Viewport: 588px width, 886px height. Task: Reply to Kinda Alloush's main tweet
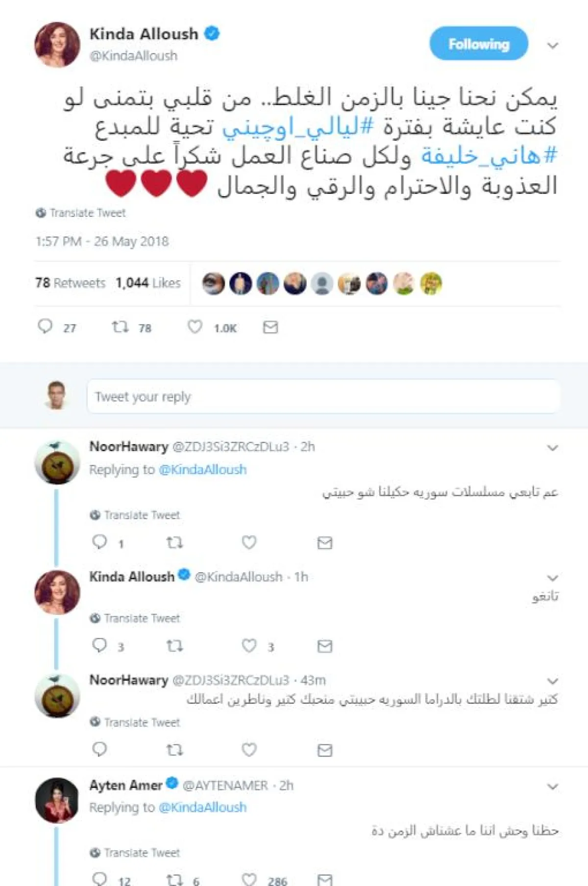[46, 327]
